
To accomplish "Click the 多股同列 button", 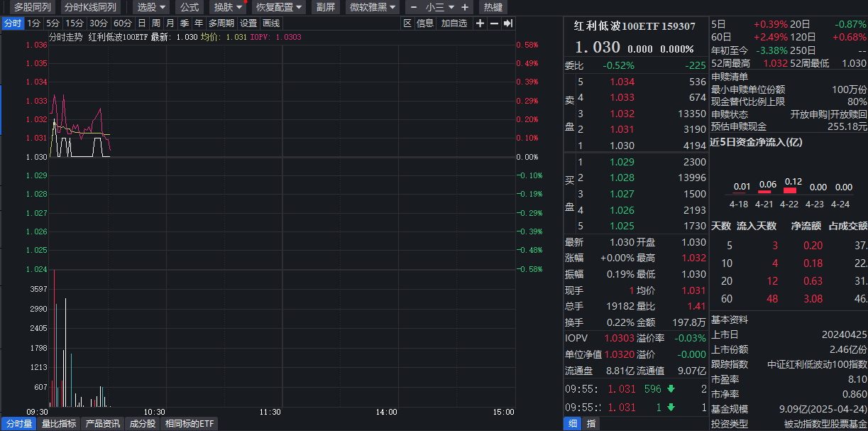I will click(x=32, y=7).
